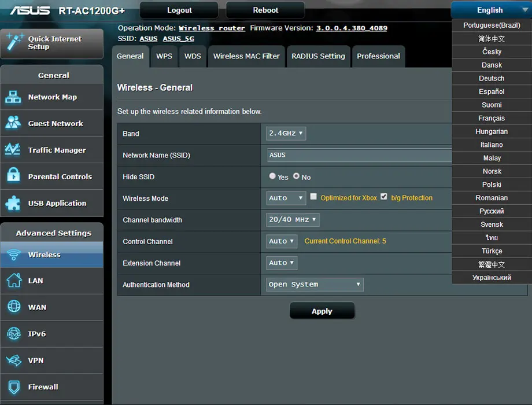Select 繁體中文 language

[492, 264]
